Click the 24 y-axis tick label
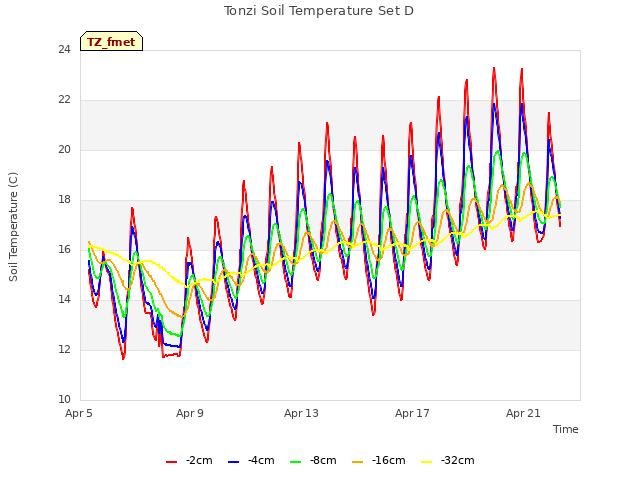640x480 pixels. click(x=64, y=49)
